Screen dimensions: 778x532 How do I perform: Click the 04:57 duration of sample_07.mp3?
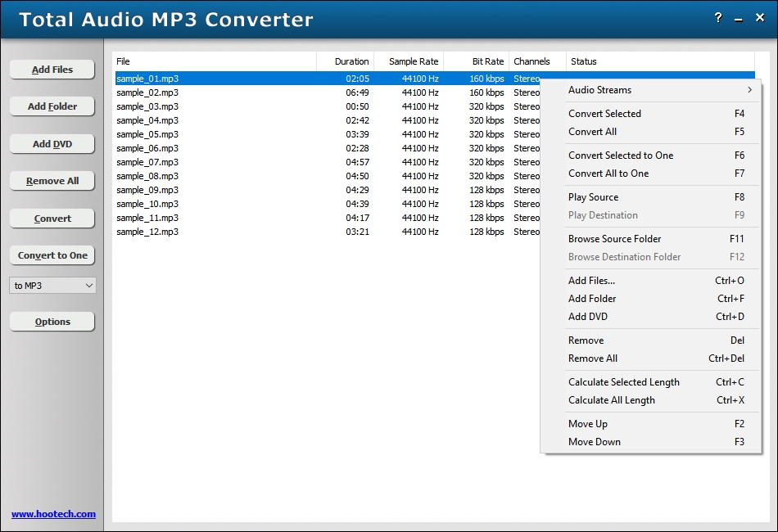pyautogui.click(x=357, y=161)
